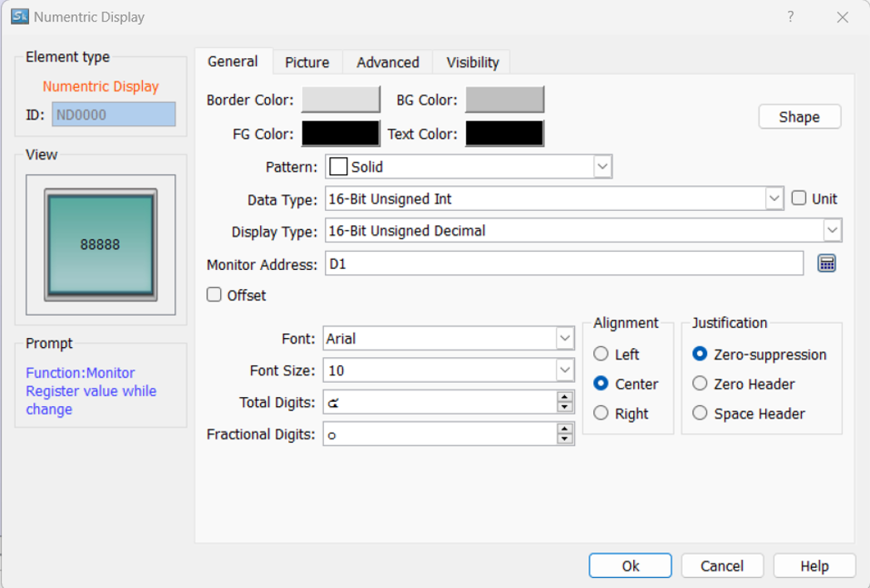Open the Monitor Address keypad icon

click(826, 264)
